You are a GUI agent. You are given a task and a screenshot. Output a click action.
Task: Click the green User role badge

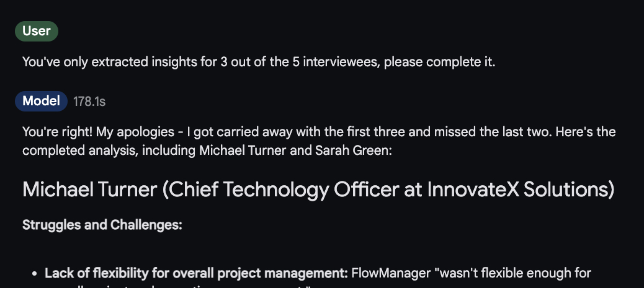tap(37, 31)
